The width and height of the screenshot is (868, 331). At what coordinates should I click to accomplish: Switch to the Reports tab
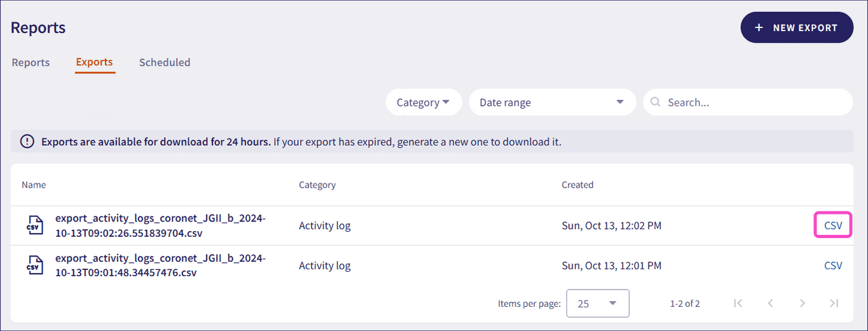31,62
